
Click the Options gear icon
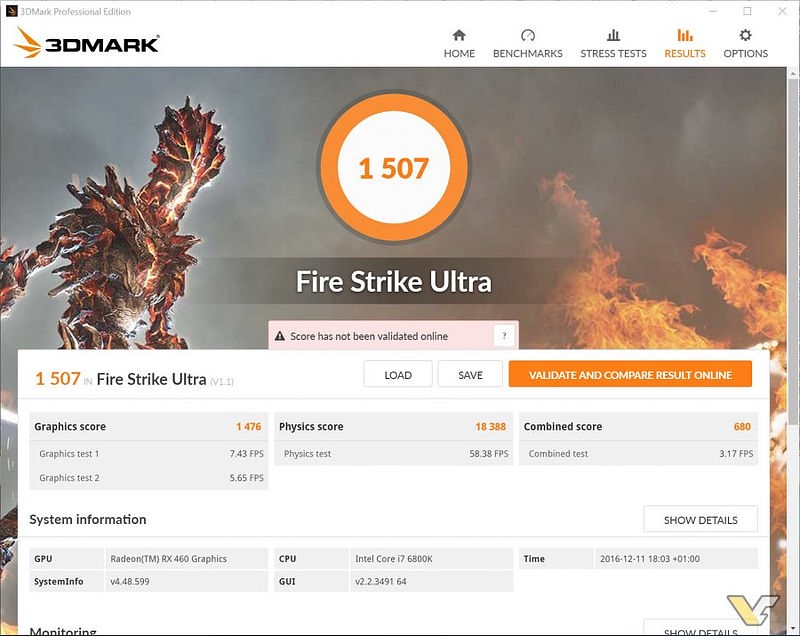(745, 35)
